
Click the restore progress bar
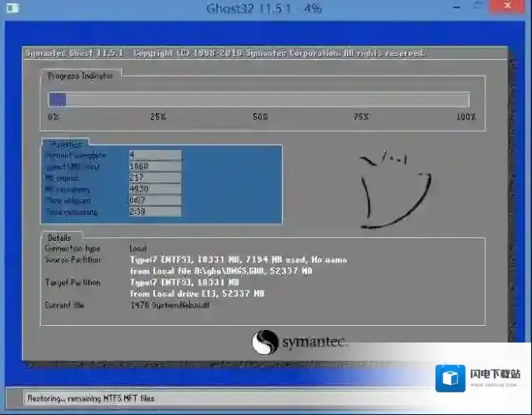coord(258,100)
